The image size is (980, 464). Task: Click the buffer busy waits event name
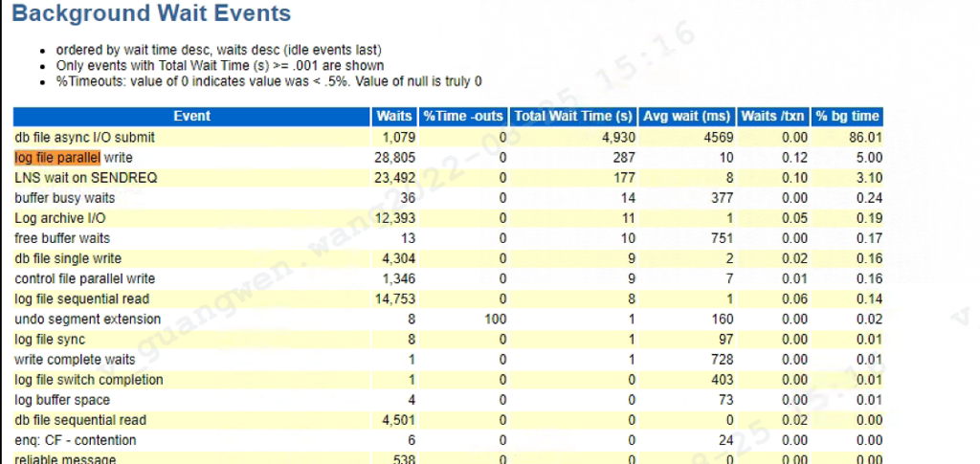tap(65, 198)
